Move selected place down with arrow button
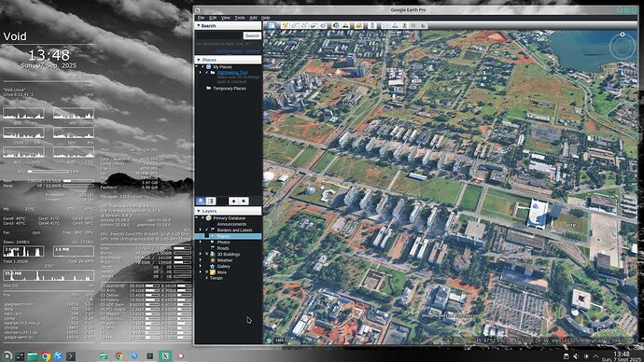 [x=244, y=202]
